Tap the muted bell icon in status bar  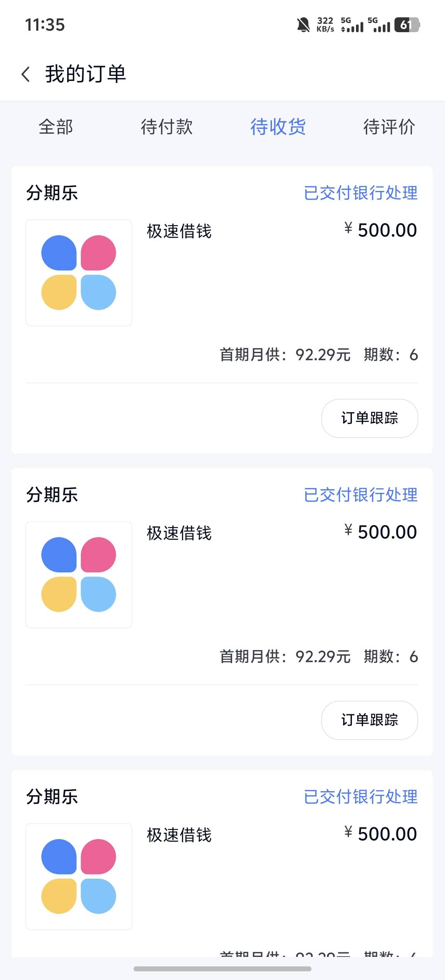tap(303, 25)
